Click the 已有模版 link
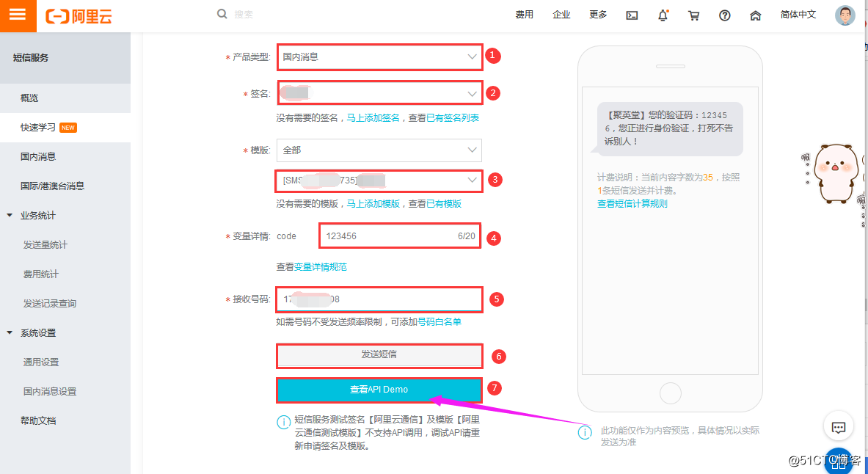This screenshot has height=474, width=868. click(443, 204)
